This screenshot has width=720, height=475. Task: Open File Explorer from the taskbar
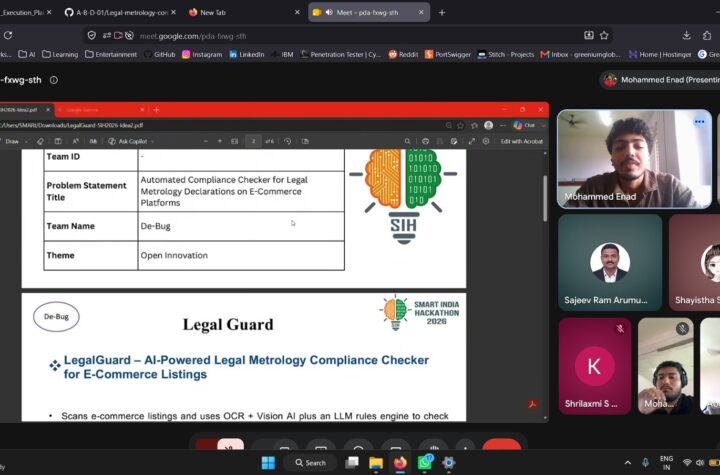376,463
